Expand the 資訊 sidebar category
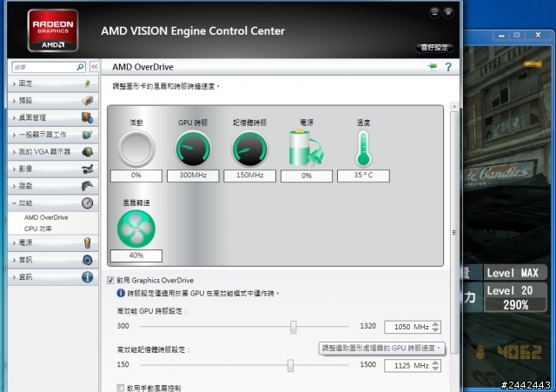Image resolution: width=556 pixels, height=392 pixels. [53, 277]
